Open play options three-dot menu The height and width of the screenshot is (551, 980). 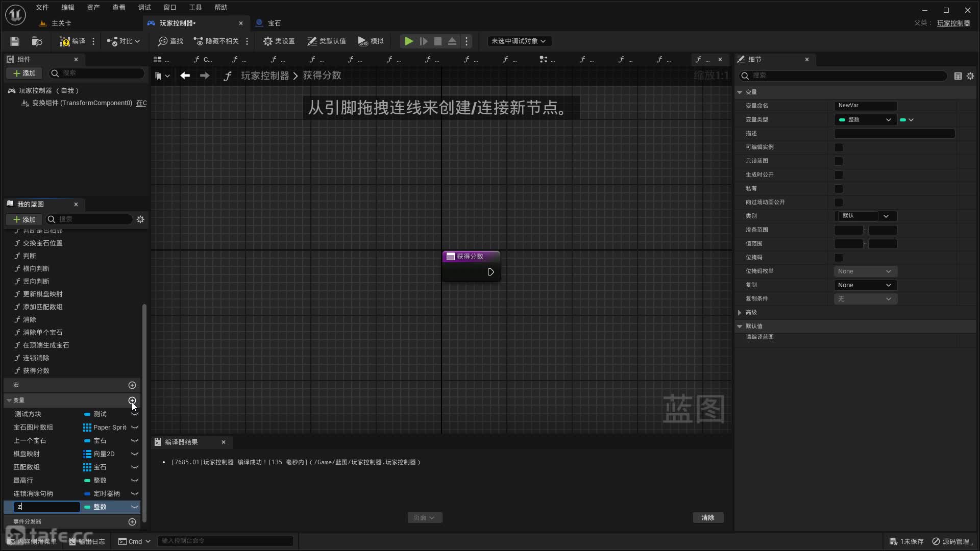[467, 41]
